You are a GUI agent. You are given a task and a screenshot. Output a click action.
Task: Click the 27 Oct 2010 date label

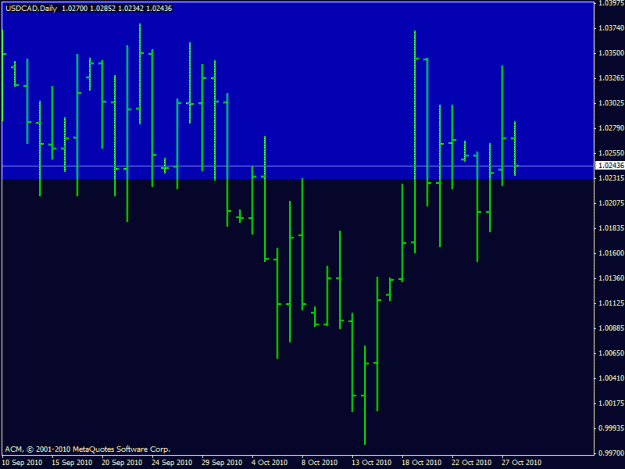[521, 463]
